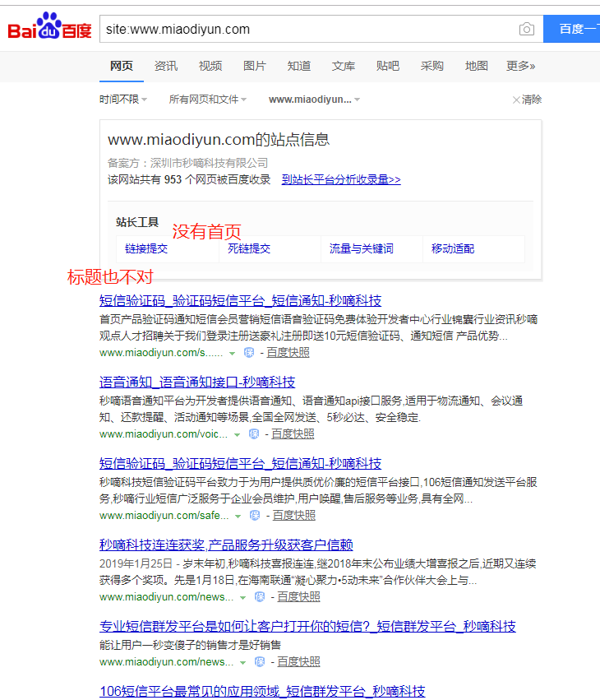Click 链接提交 webmaster tool
Viewport: 600px width, 700px height.
tap(146, 248)
